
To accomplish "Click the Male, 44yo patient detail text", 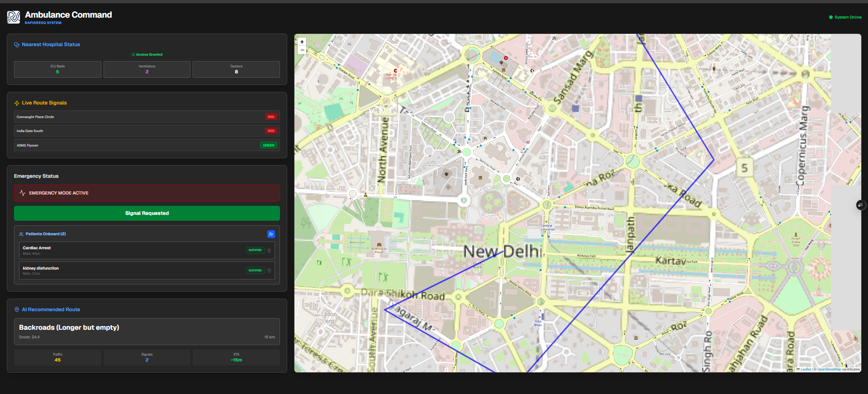I will point(31,254).
